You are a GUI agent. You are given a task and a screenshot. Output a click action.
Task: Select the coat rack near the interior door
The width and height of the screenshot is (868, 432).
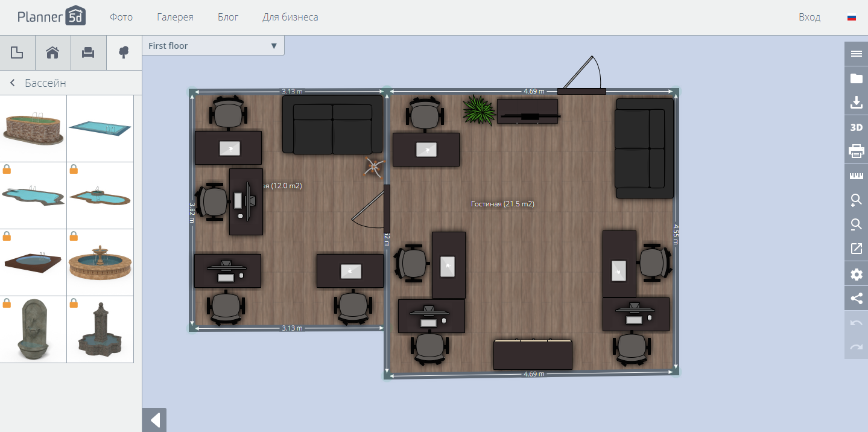pos(373,167)
